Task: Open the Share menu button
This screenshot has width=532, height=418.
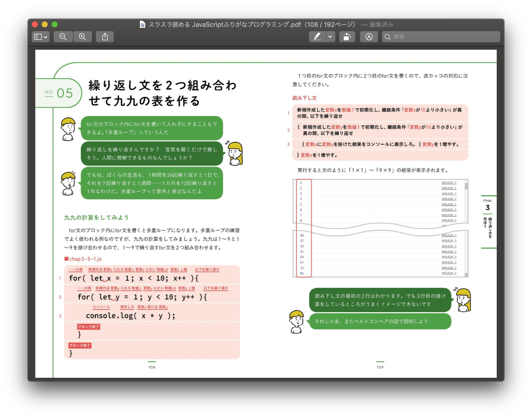Action: point(105,37)
